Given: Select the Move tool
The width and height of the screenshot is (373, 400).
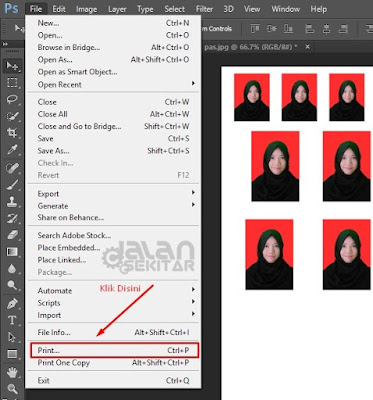Looking at the screenshot, I should pyautogui.click(x=12, y=66).
